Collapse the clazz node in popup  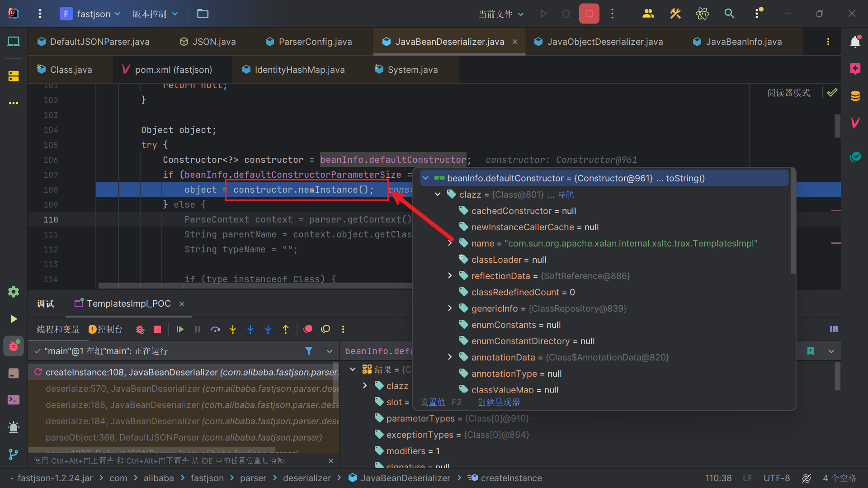click(437, 194)
